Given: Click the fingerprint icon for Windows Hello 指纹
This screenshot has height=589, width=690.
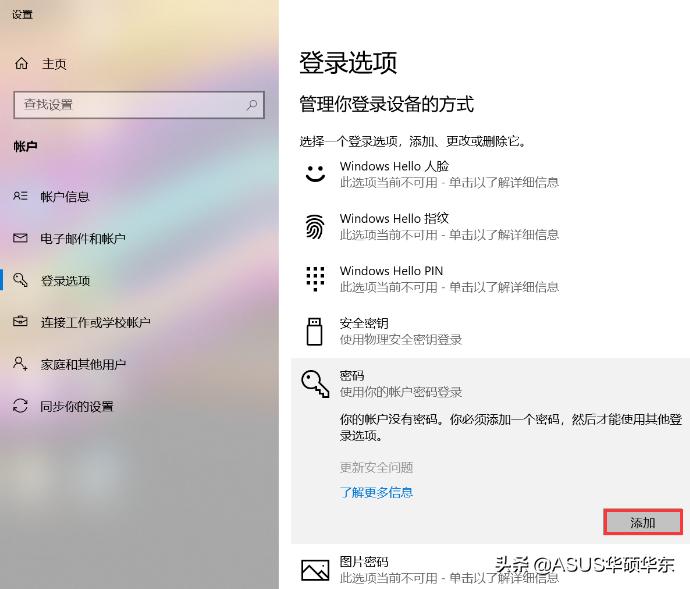Looking at the screenshot, I should point(315,226).
